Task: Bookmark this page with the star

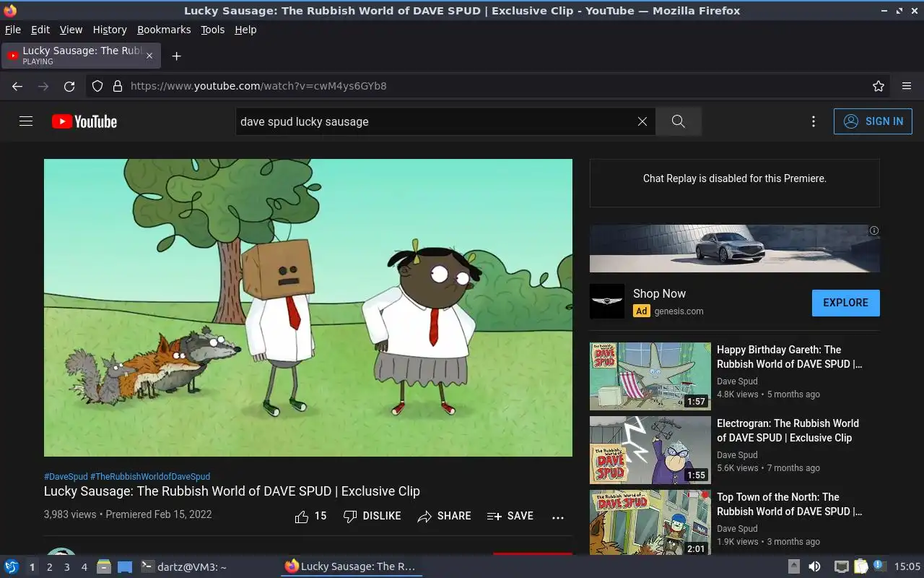Action: tap(879, 86)
